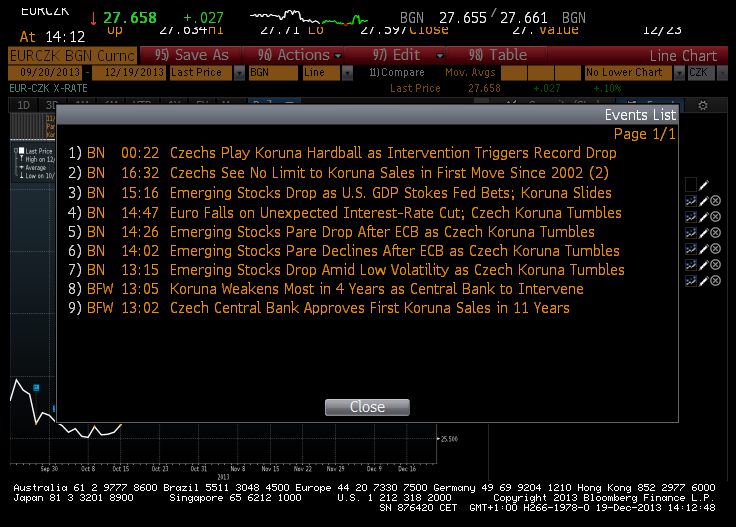
Task: Edit the bottom annotation with its pencil icon
Action: click(703, 281)
